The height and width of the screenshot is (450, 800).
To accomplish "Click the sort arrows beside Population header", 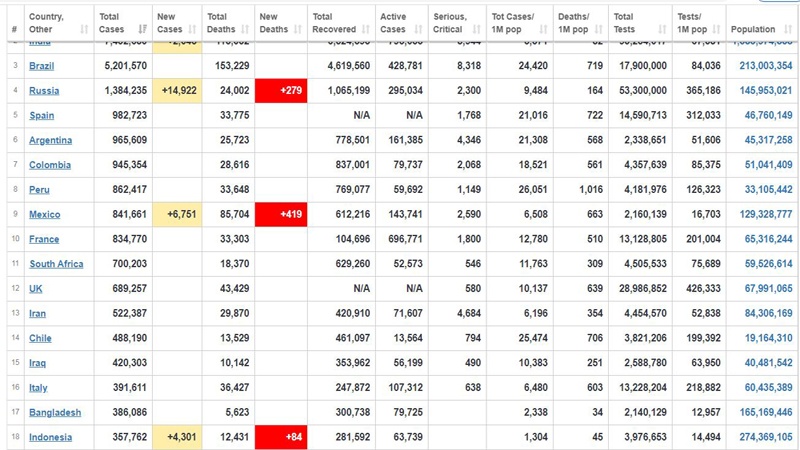I will click(785, 30).
